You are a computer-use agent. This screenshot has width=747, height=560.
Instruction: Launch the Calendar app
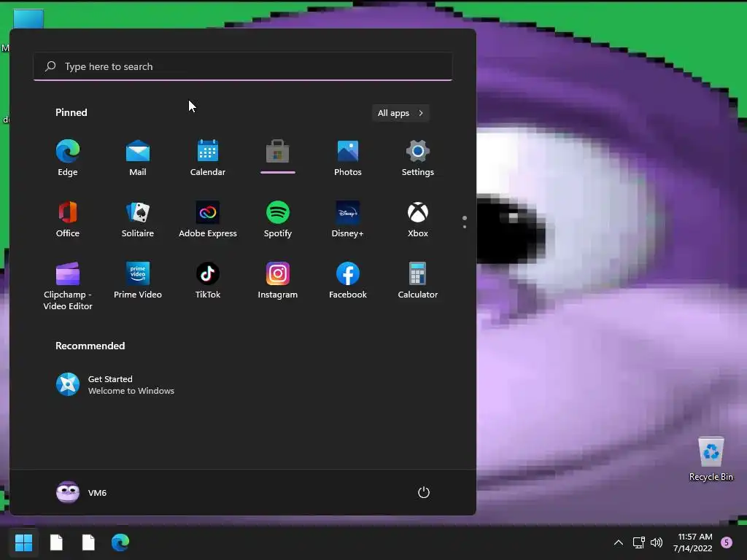click(x=208, y=158)
